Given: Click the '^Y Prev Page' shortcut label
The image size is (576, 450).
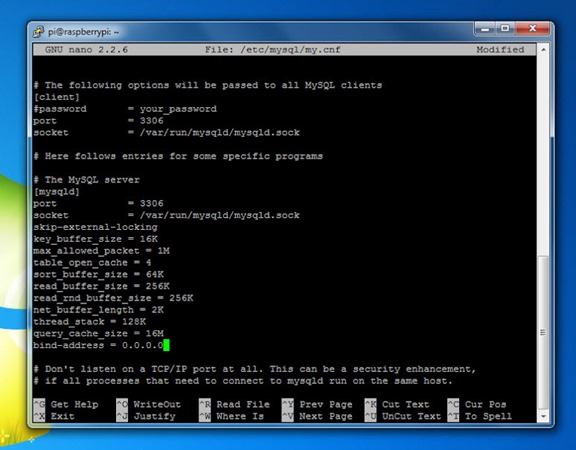Looking at the screenshot, I should pos(317,404).
